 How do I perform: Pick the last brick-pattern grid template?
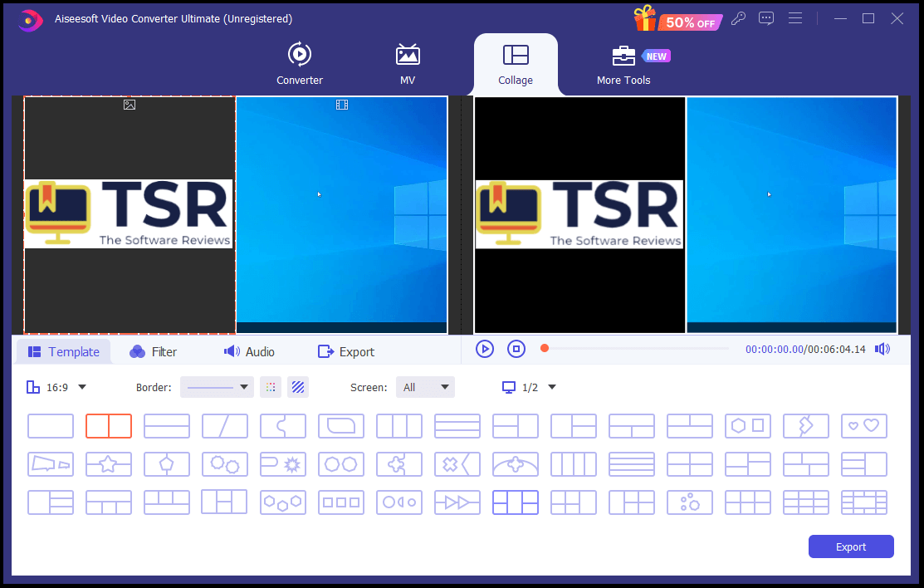864,502
